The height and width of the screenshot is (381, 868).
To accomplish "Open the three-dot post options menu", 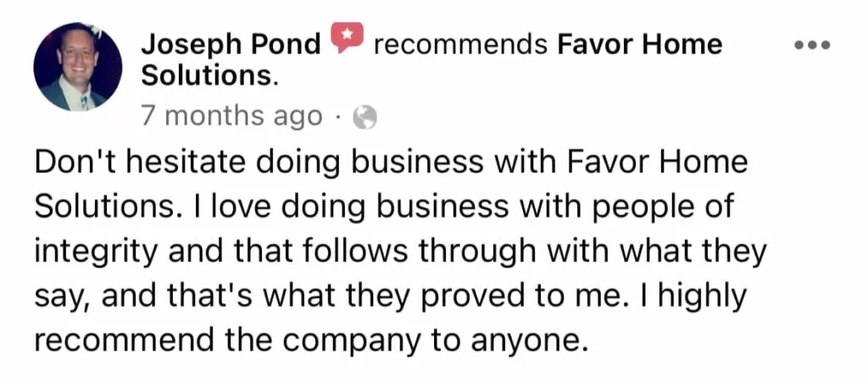I will tap(812, 46).
